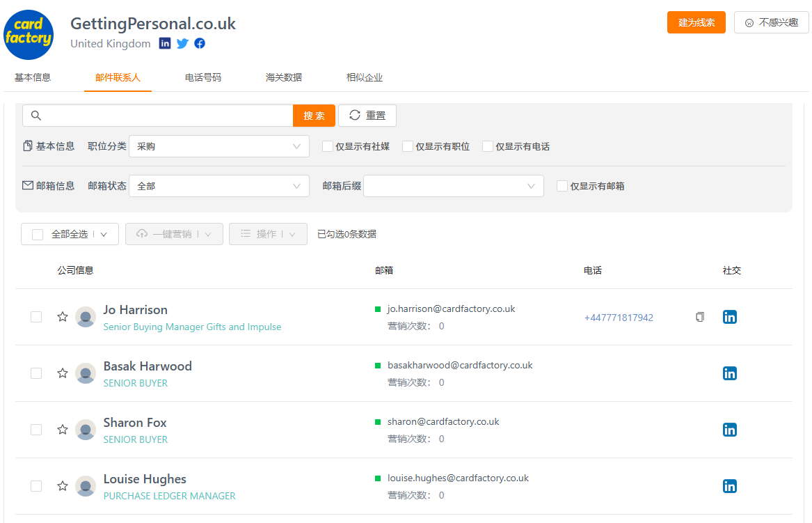812x523 pixels.
Task: Switch to 邮件联系人 tab
Action: pos(118,78)
